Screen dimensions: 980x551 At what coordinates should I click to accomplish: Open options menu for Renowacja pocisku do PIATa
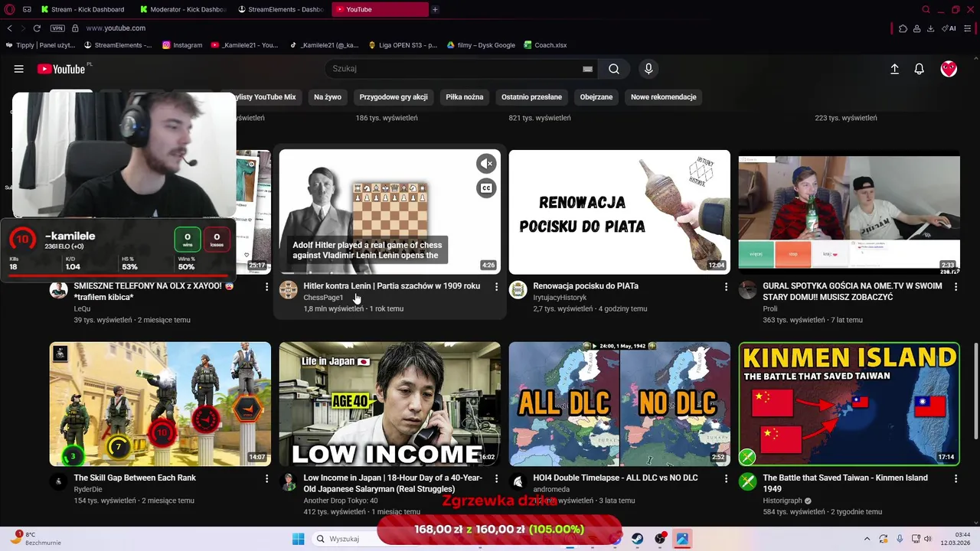click(726, 286)
